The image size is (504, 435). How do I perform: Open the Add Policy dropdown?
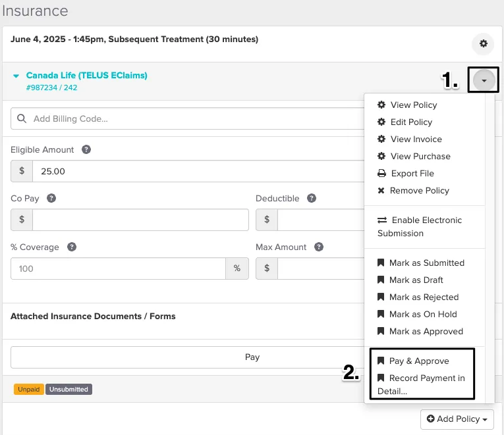457,419
